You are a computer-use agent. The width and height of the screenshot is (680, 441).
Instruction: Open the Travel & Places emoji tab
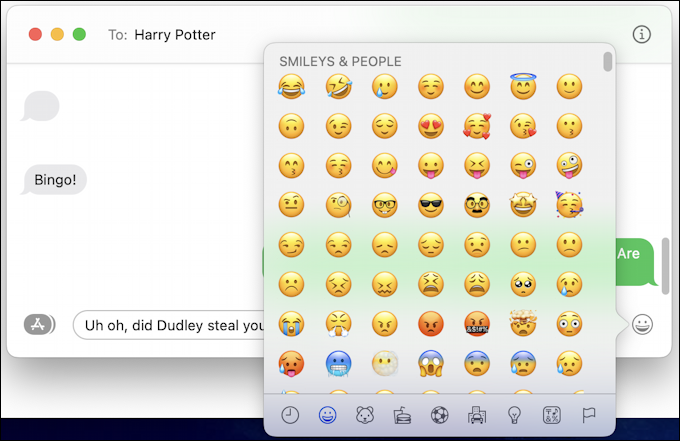[477, 415]
